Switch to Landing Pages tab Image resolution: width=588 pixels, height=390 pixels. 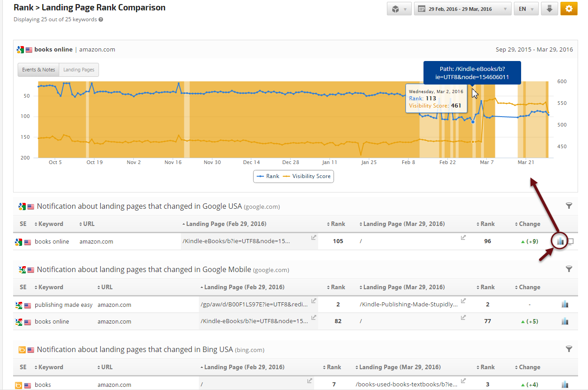79,70
